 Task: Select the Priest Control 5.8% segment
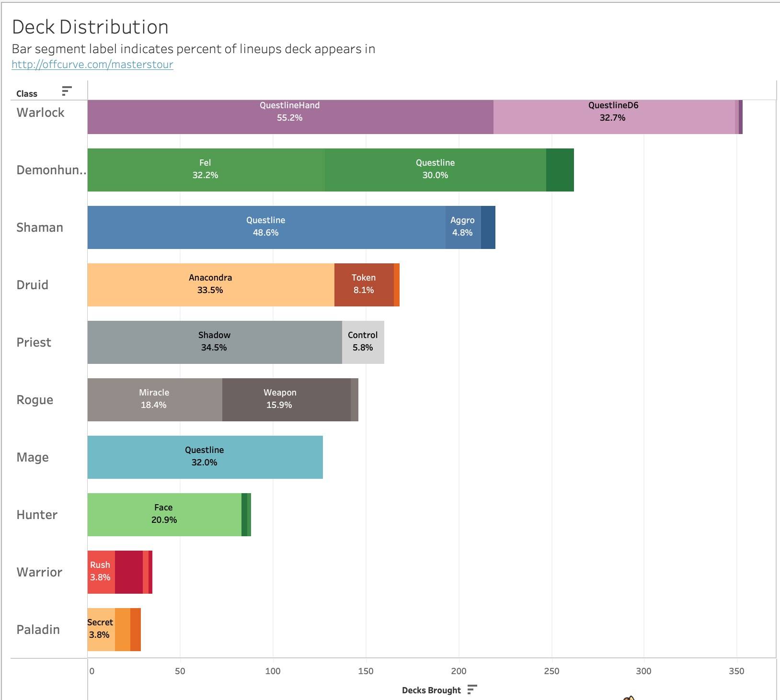pyautogui.click(x=363, y=342)
